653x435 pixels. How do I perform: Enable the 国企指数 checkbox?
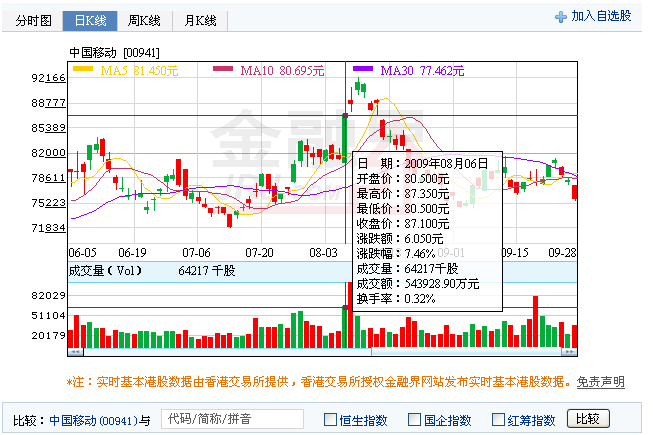point(414,420)
